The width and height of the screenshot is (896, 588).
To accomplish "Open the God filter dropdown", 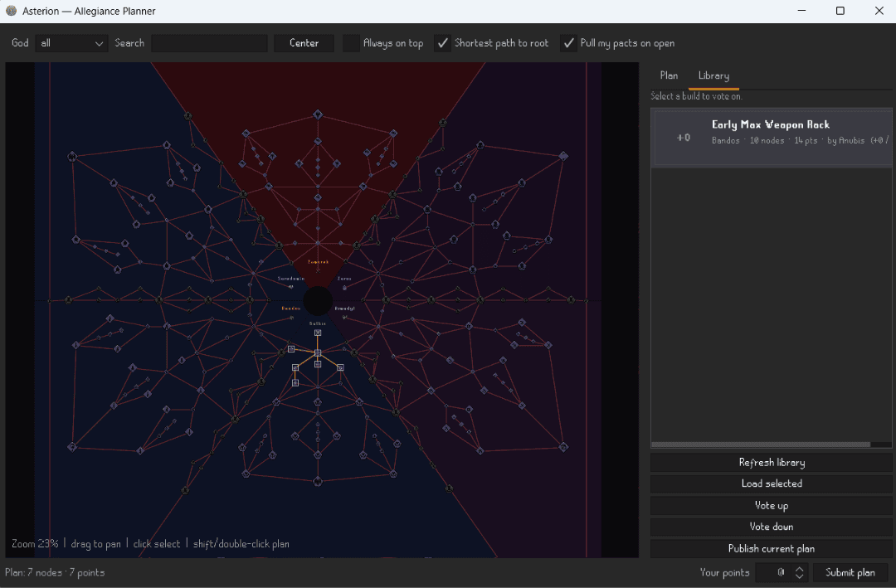I will click(71, 43).
